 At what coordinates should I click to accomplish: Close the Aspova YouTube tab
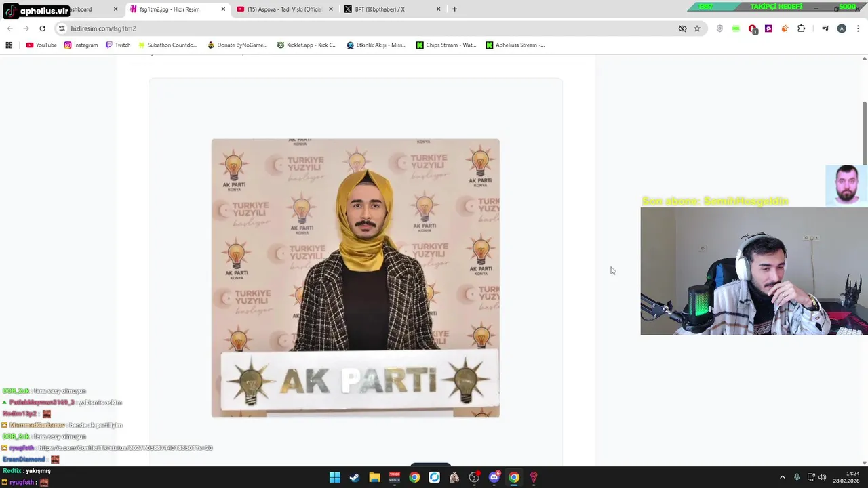[331, 9]
